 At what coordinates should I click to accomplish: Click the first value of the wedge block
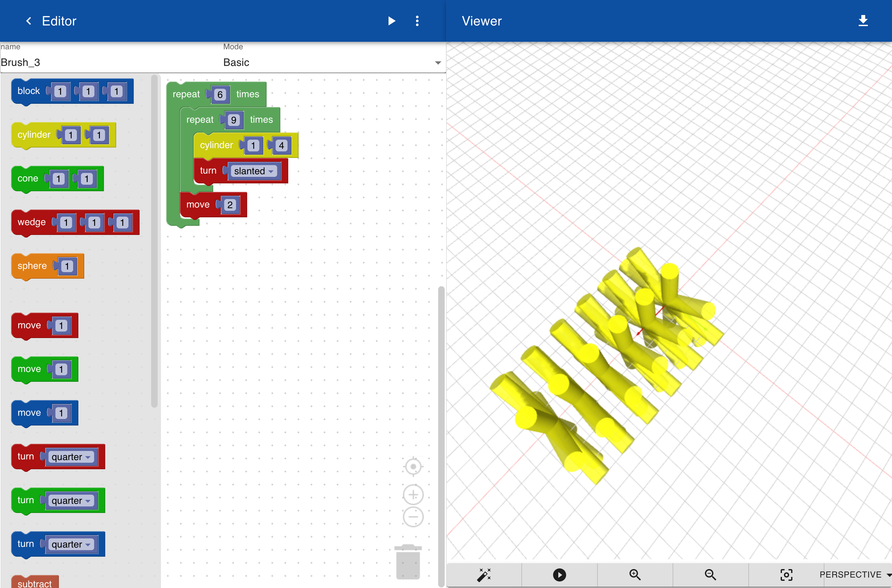pyautogui.click(x=66, y=223)
